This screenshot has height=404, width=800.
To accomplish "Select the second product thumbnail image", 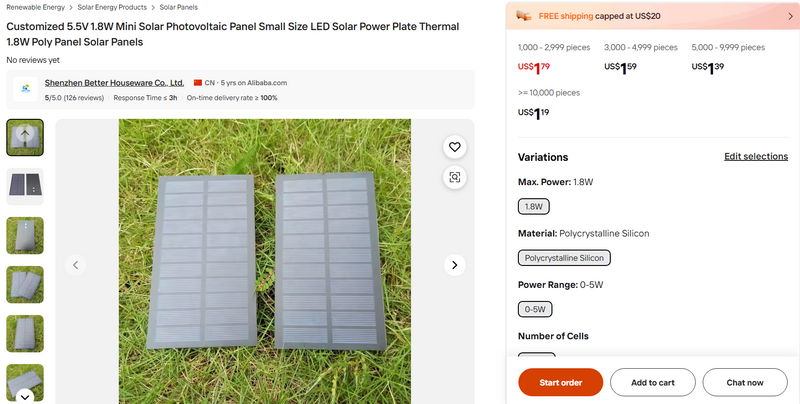I will click(25, 186).
